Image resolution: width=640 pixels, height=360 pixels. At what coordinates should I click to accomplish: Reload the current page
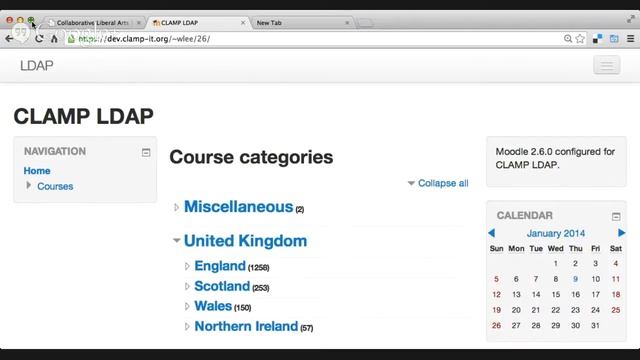[39, 39]
